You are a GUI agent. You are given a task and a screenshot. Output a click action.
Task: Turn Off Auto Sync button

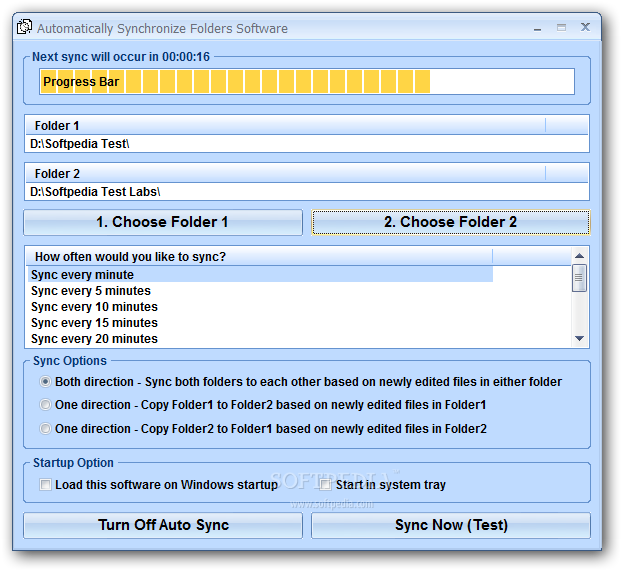[163, 525]
